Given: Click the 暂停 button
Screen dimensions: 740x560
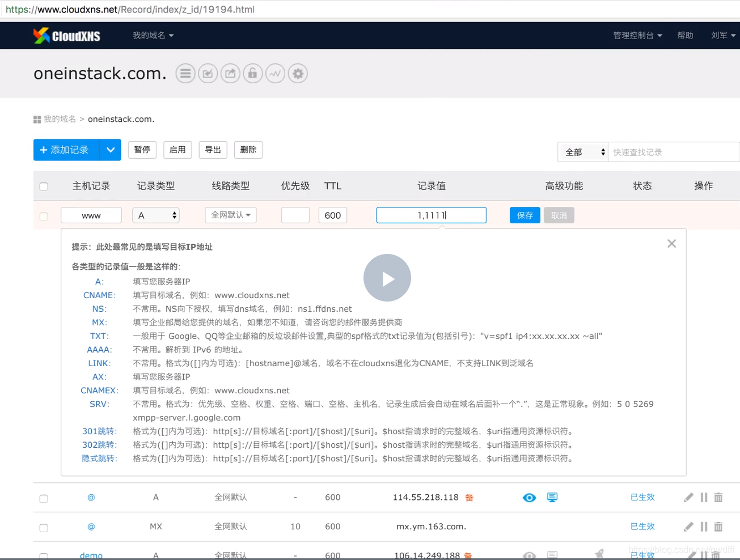Looking at the screenshot, I should pos(142,150).
